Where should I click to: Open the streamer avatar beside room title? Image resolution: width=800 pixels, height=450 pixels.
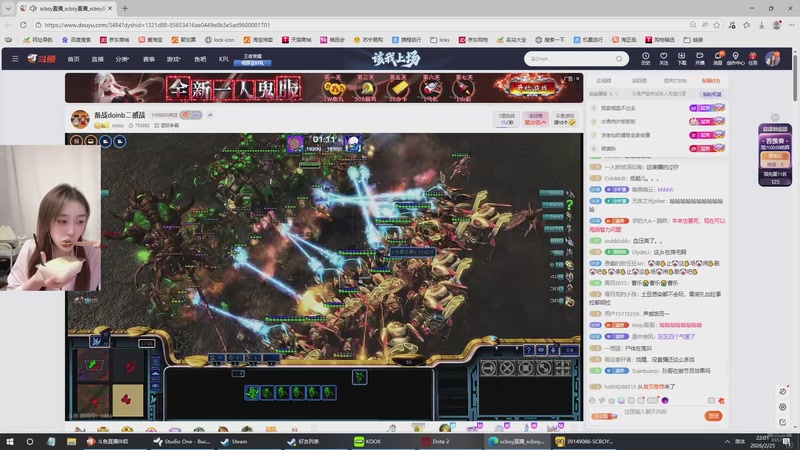pos(80,119)
